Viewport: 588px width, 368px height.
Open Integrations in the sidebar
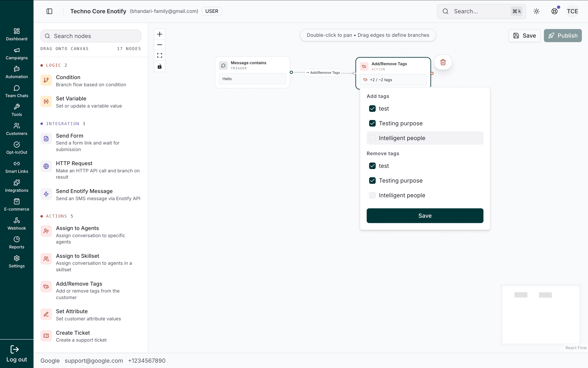pos(17,186)
